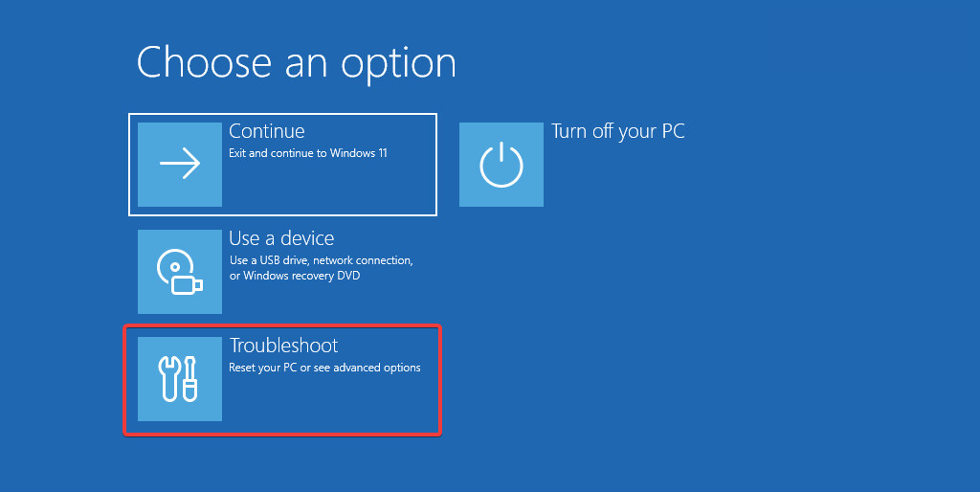Open the "Troubleshoot" title label
The image size is (980, 492).
284,346
